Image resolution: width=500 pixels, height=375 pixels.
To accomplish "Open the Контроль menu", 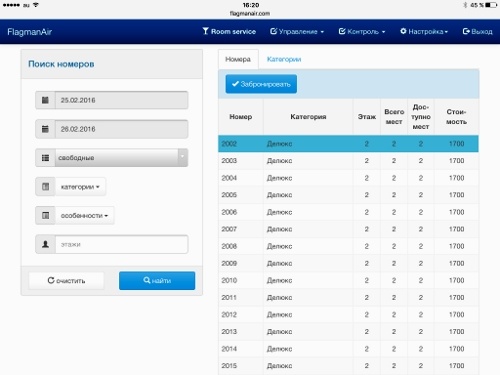I will pos(362,32).
